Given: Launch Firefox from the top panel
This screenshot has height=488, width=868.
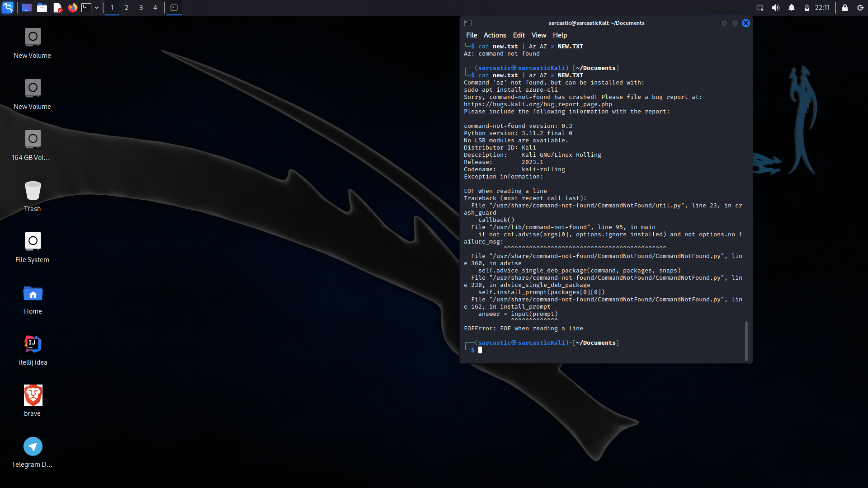Looking at the screenshot, I should (72, 8).
